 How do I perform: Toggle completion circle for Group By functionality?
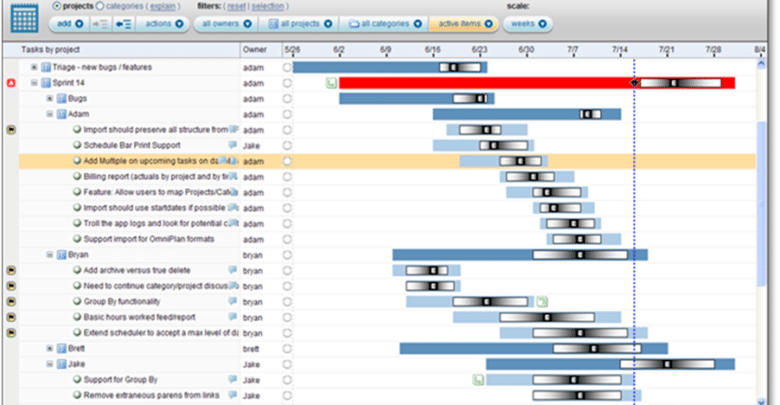(287, 302)
